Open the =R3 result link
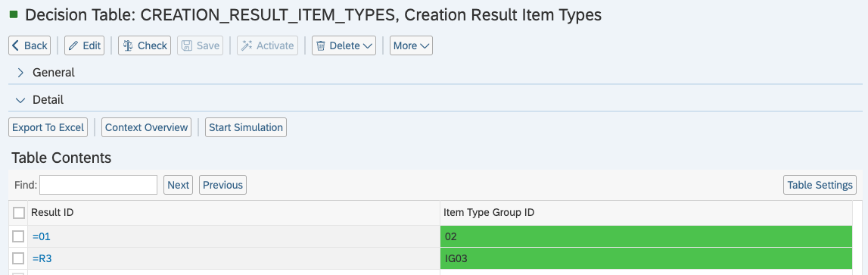The width and height of the screenshot is (868, 275). (42, 258)
